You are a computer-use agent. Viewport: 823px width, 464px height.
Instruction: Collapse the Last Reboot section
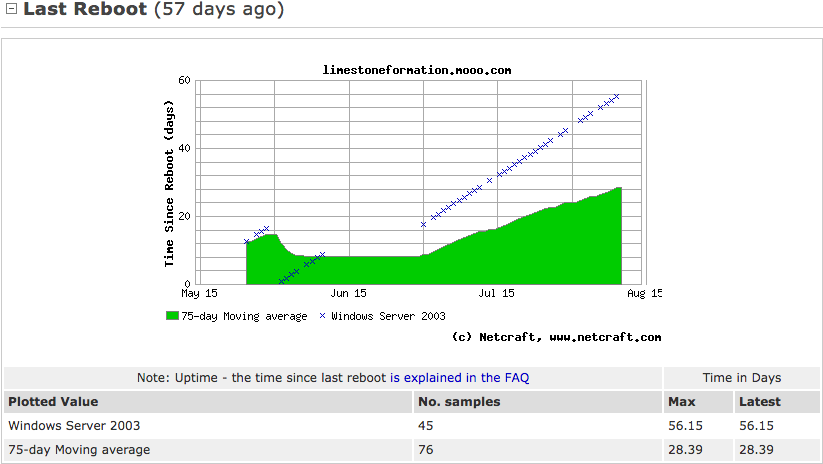[11, 8]
